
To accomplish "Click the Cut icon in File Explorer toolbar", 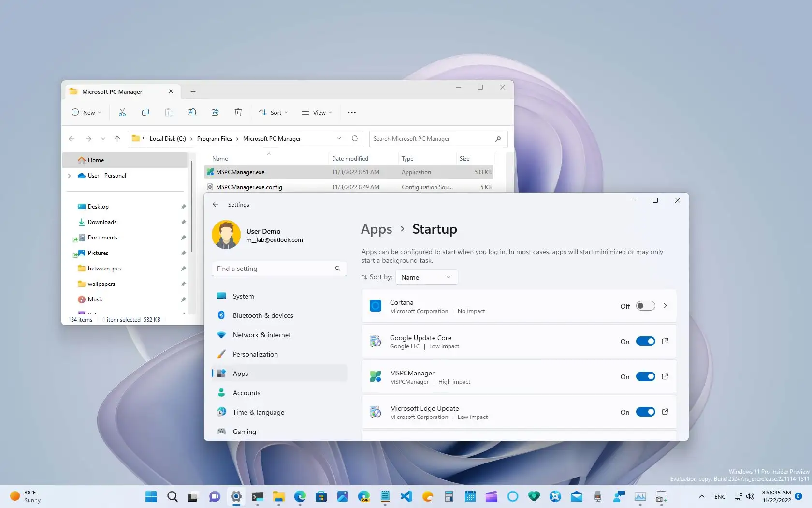I will pos(122,112).
